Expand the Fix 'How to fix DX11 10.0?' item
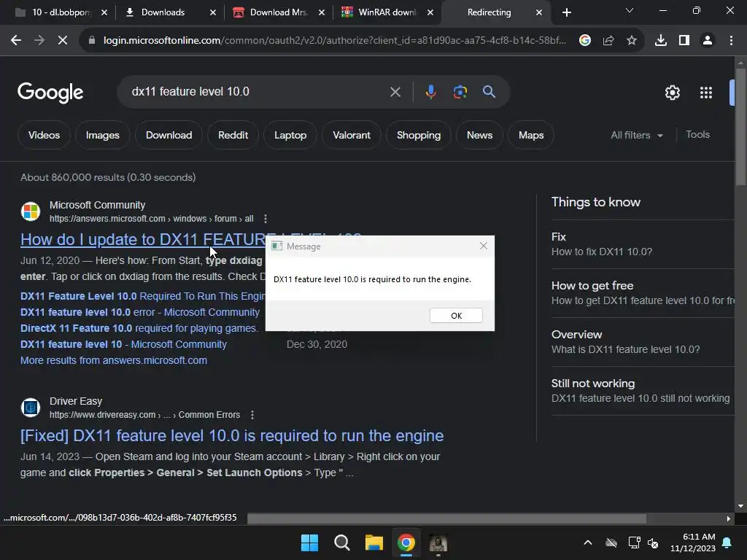Viewport: 747px width, 560px height. coord(643,244)
